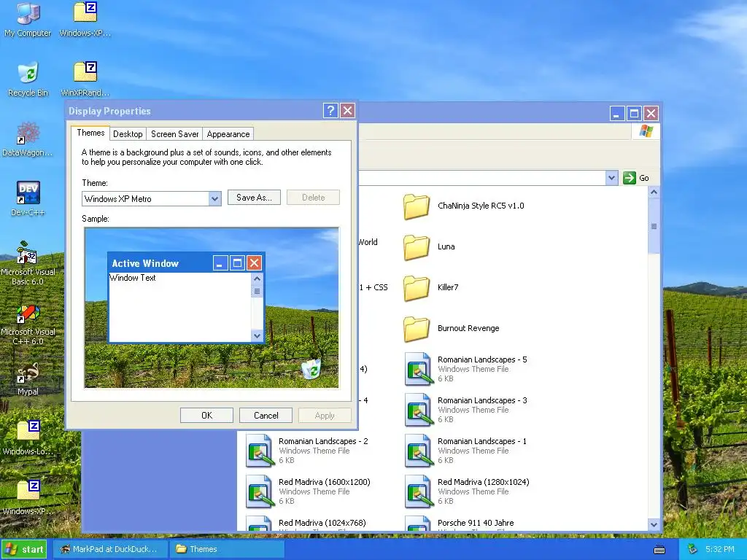
Task: Select the Luna folder icon
Action: 416,247
